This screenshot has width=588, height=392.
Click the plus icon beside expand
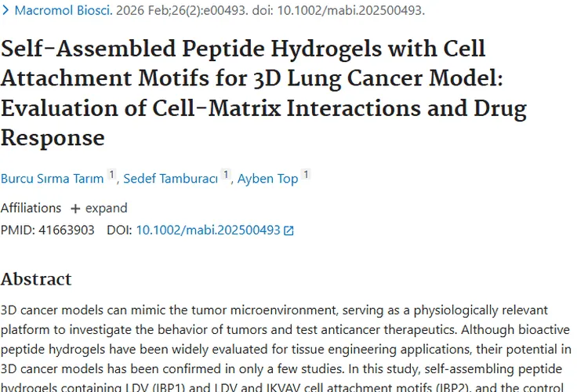click(75, 209)
